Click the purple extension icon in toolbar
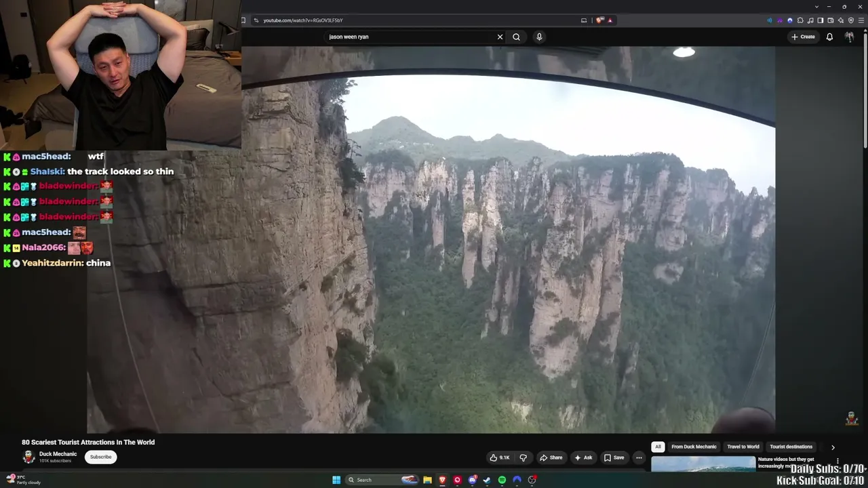The image size is (868, 488). (780, 20)
